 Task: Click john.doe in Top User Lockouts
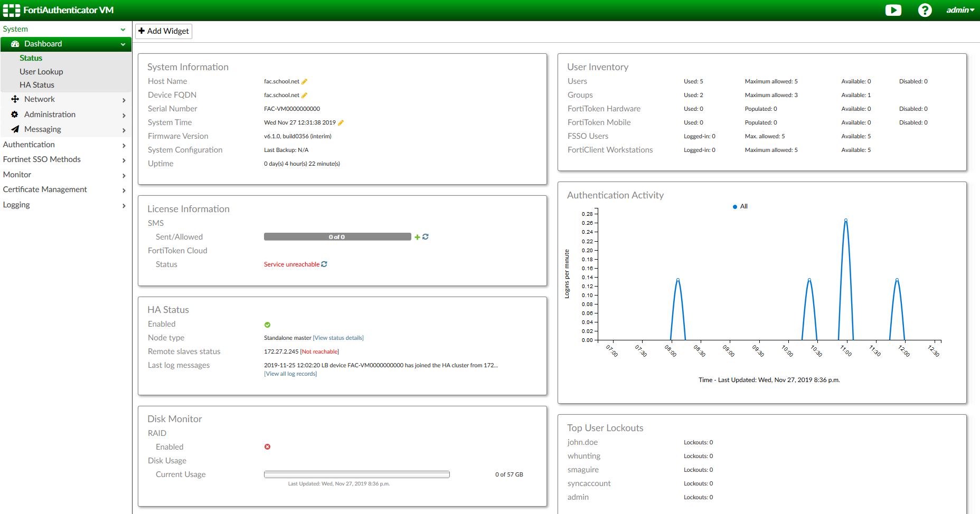tap(582, 442)
